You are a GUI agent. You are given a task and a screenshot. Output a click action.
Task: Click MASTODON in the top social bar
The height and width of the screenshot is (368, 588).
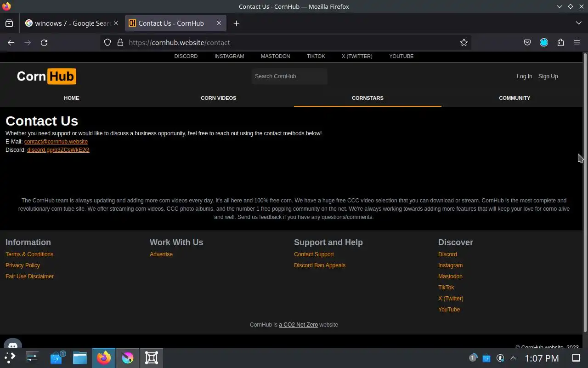point(275,56)
